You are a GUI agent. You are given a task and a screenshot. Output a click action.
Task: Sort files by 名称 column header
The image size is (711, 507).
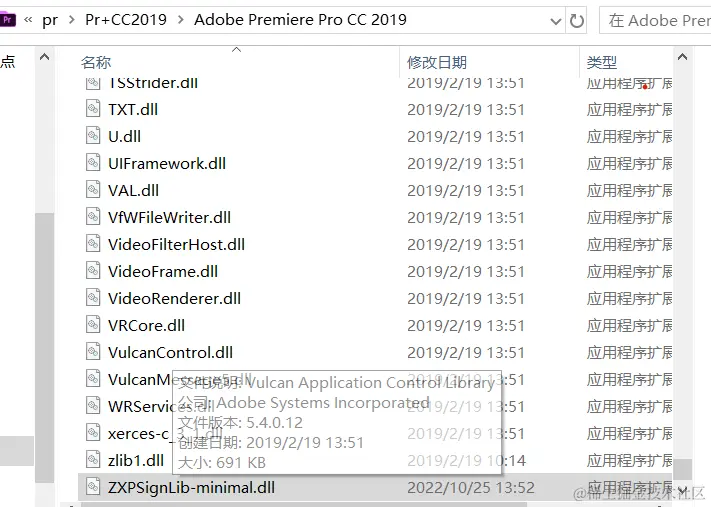96,62
